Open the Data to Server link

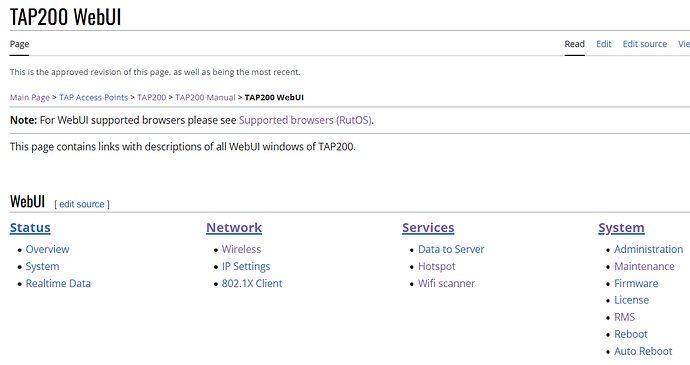coord(451,249)
